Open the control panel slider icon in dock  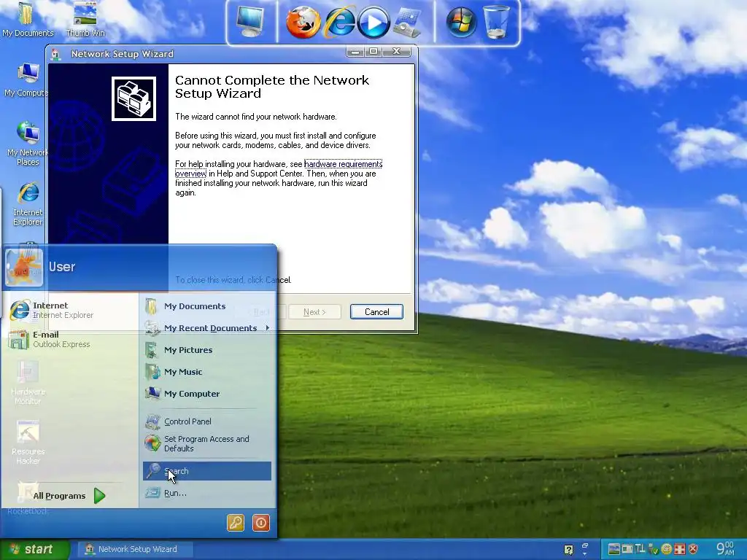click(407, 23)
